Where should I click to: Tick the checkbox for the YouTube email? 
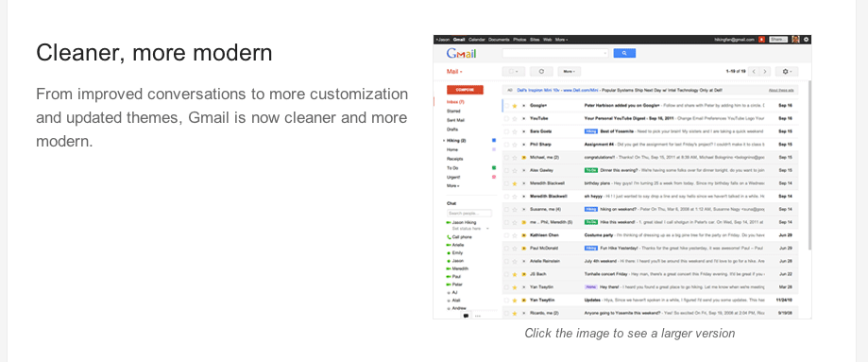click(x=506, y=118)
